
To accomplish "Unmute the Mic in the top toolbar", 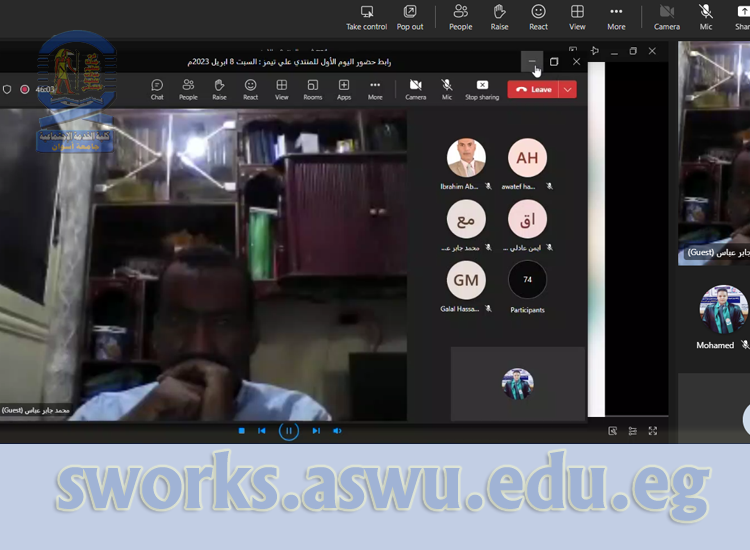I will (706, 16).
